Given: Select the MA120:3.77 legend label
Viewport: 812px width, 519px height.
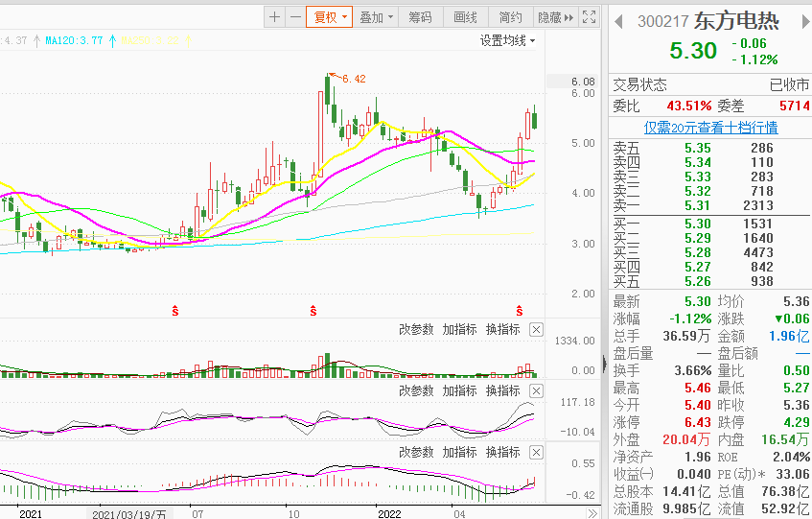Looking at the screenshot, I should tap(74, 40).
